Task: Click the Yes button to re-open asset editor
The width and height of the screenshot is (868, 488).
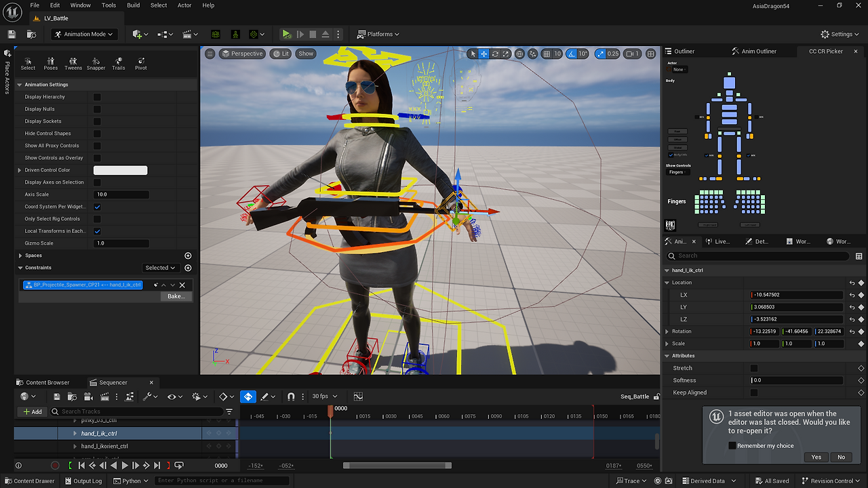Action: click(816, 457)
